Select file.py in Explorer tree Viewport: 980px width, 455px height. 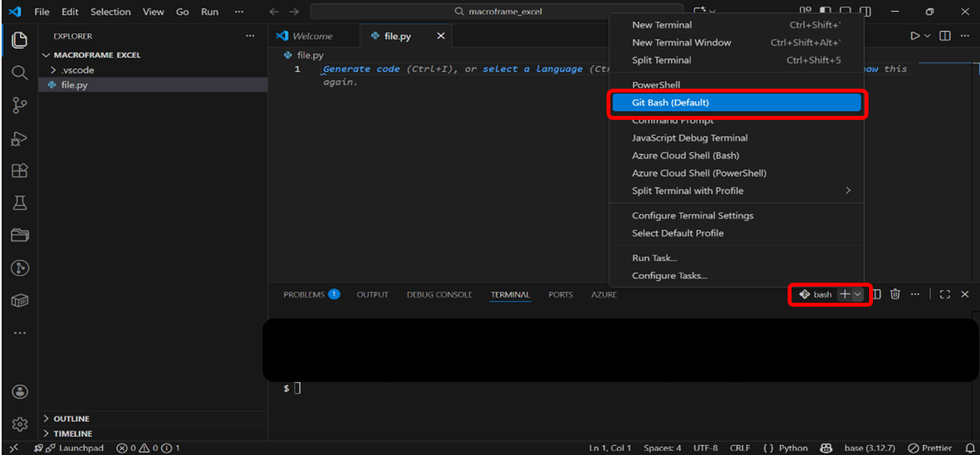(153, 85)
